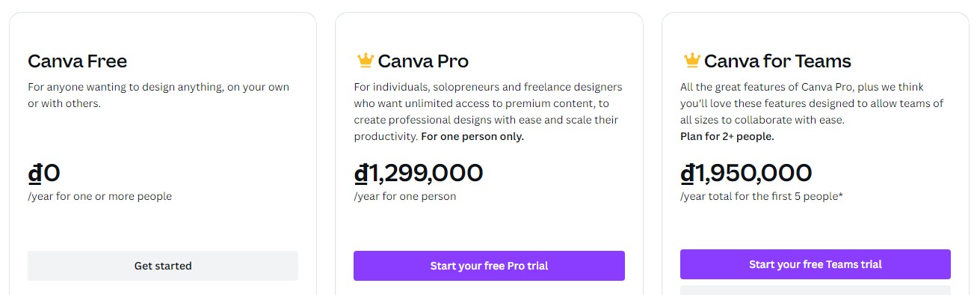Click the Get started button
Screen dimensions: 980x295
click(x=163, y=266)
